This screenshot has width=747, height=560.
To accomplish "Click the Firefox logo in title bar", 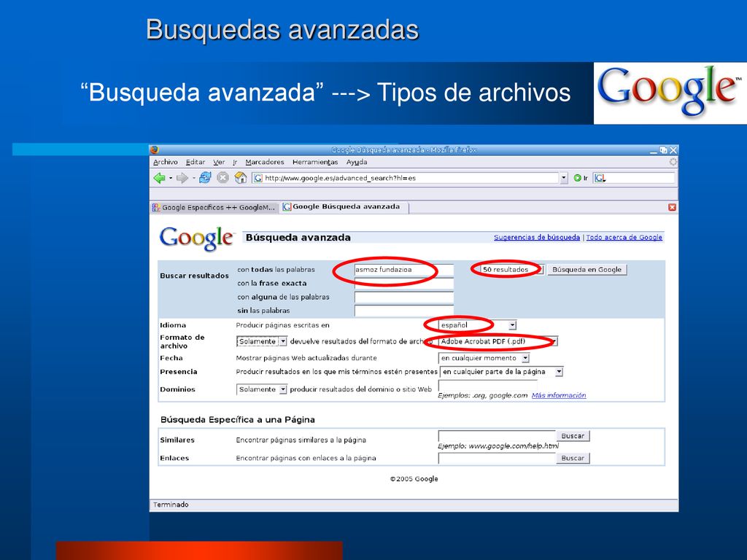I will (x=155, y=149).
